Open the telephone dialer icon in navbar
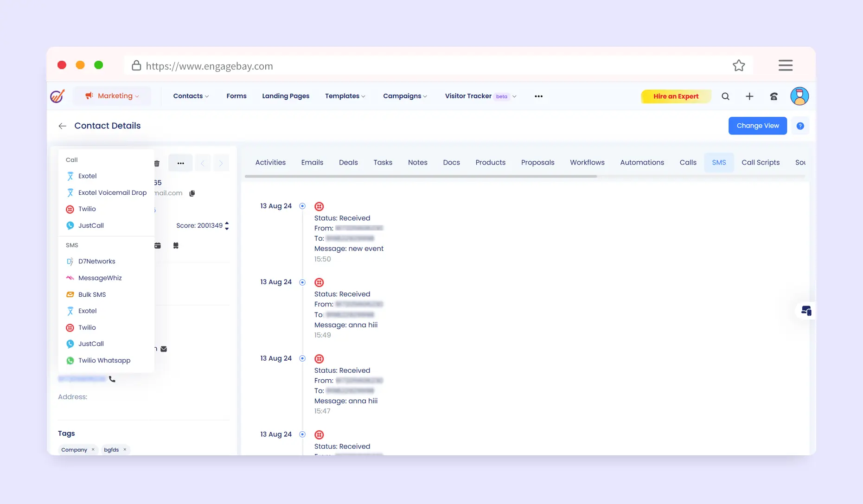863x504 pixels. click(x=774, y=96)
